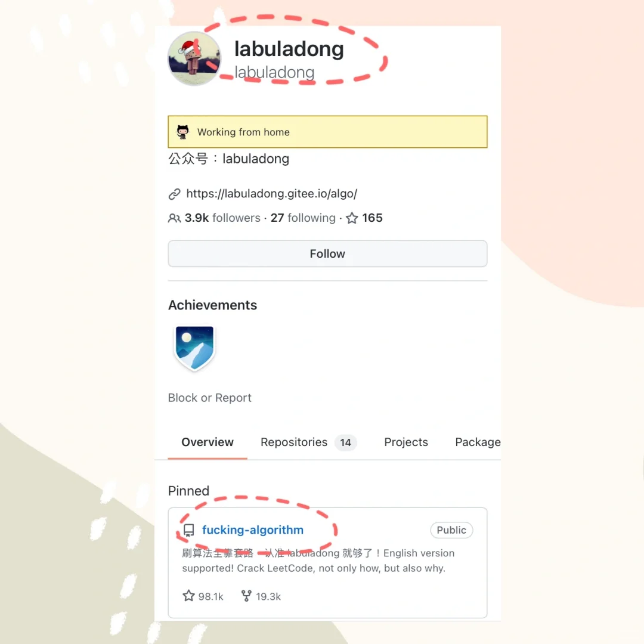Click the labuladong profile avatar picture
The image size is (644, 644).
pos(194,58)
